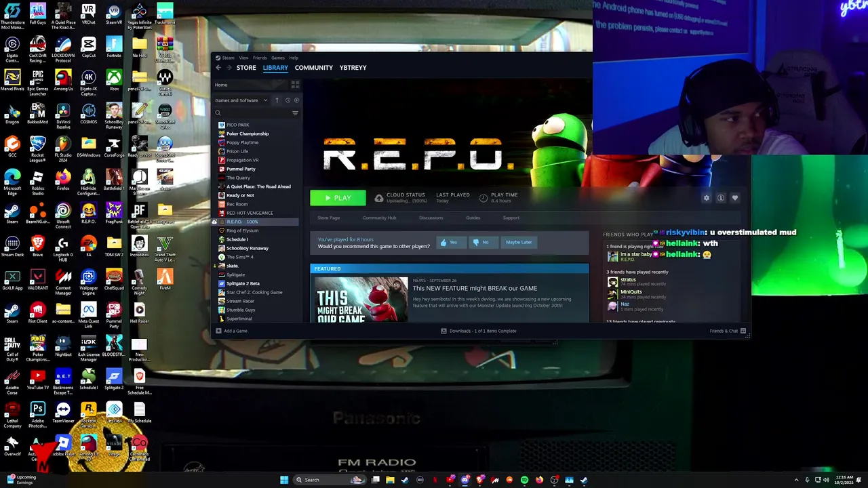Viewport: 868px width, 488px height.
Task: Open the CapCut desktop icon
Action: (x=88, y=48)
